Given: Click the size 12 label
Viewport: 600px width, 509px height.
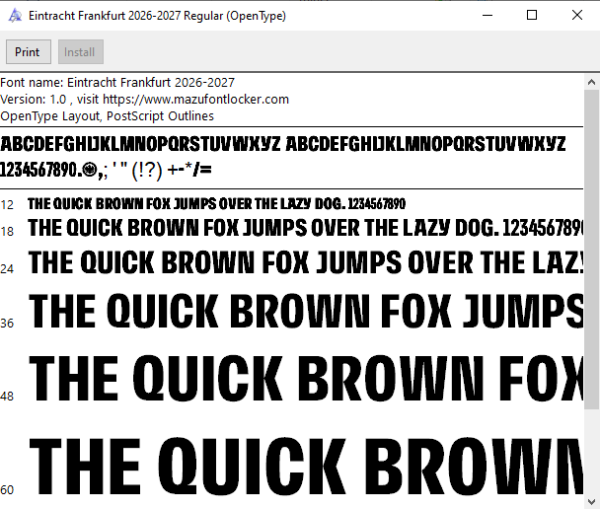Looking at the screenshot, I should (x=7, y=205).
